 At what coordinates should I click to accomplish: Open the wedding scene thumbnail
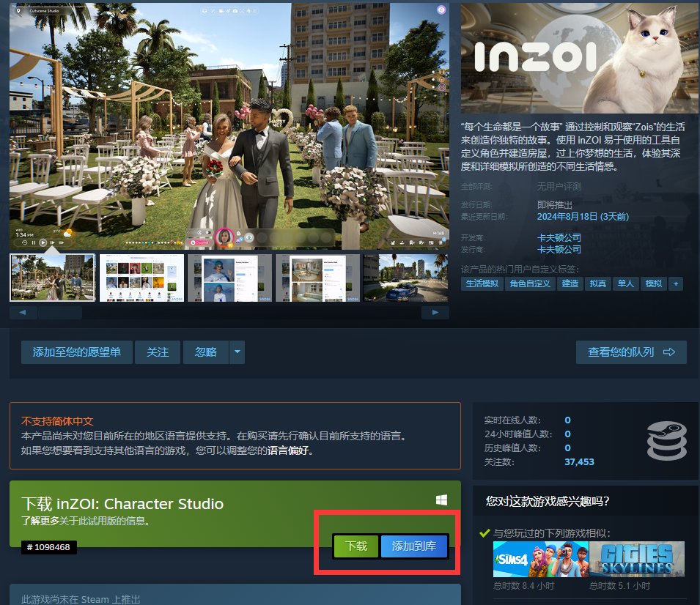[53, 278]
